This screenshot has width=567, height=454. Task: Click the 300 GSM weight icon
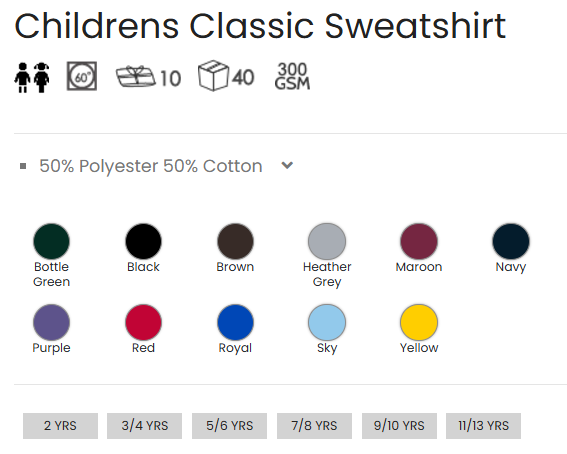click(x=292, y=76)
